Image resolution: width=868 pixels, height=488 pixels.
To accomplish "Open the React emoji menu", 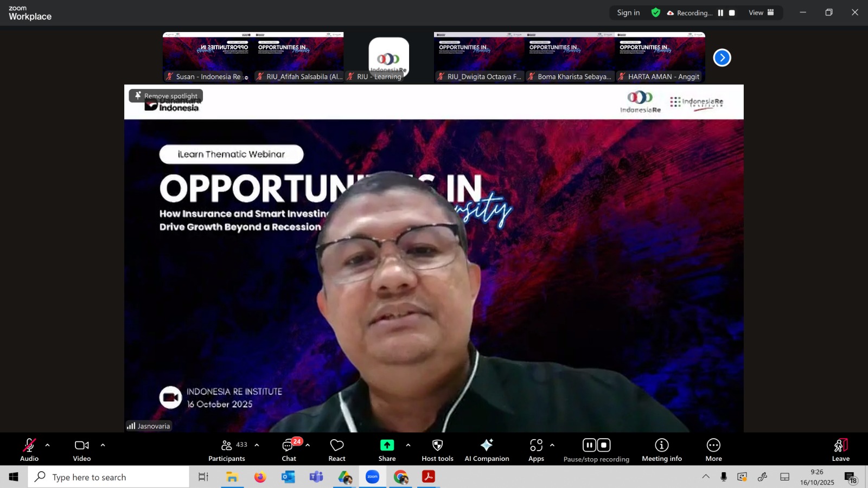I will (337, 450).
